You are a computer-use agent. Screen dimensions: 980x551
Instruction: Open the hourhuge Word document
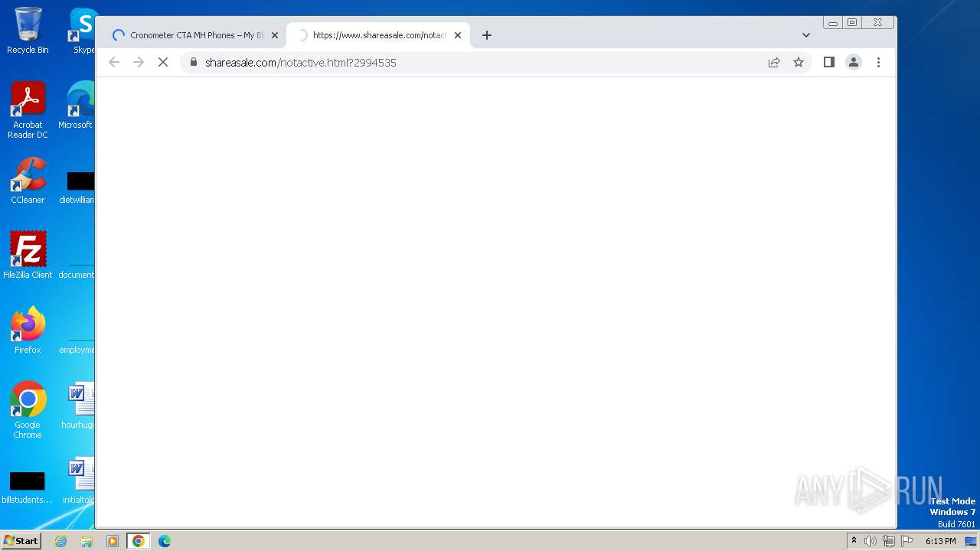(79, 406)
